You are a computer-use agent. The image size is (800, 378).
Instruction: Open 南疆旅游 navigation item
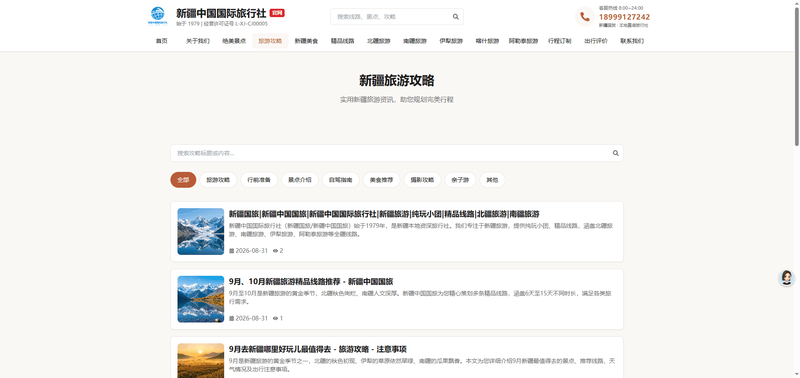pos(415,41)
